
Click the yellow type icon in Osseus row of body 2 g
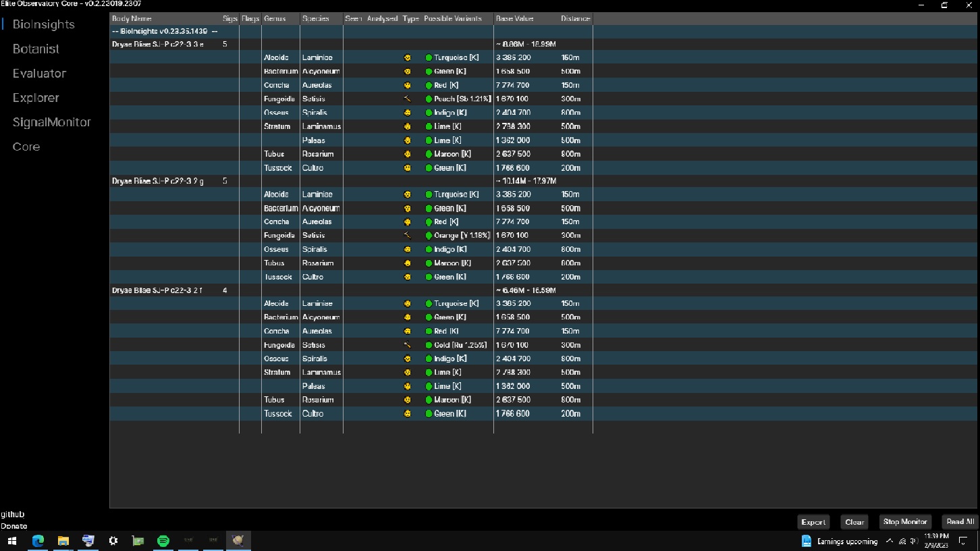click(407, 249)
